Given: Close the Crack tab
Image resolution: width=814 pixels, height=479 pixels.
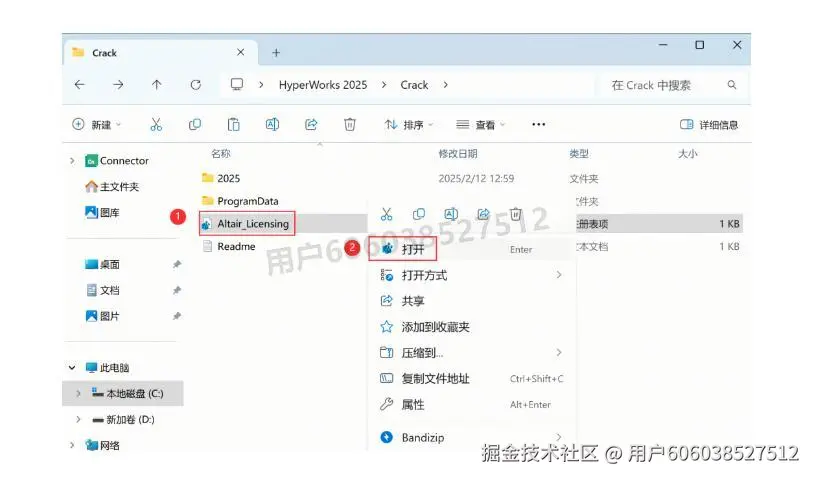Looking at the screenshot, I should (240, 52).
